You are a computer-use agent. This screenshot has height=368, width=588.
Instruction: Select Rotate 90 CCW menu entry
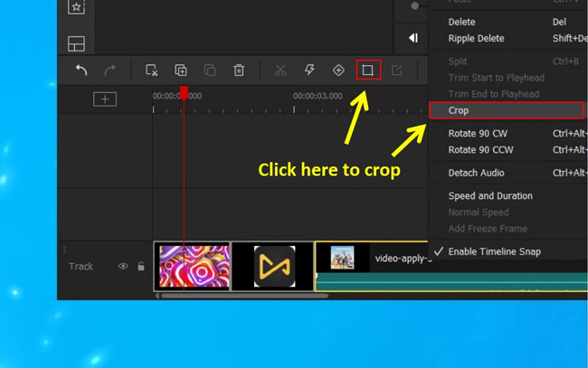480,150
